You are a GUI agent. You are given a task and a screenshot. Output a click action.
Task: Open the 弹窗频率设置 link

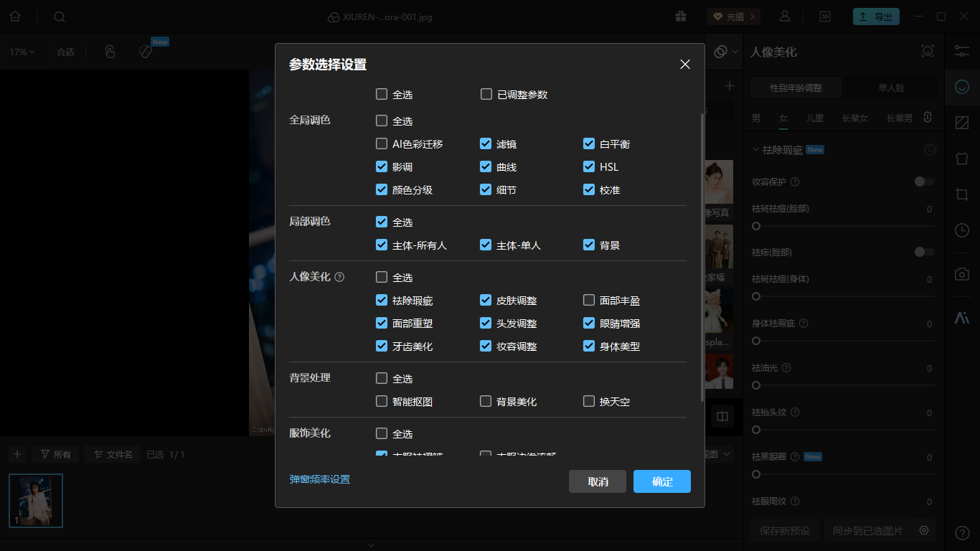[x=318, y=479]
